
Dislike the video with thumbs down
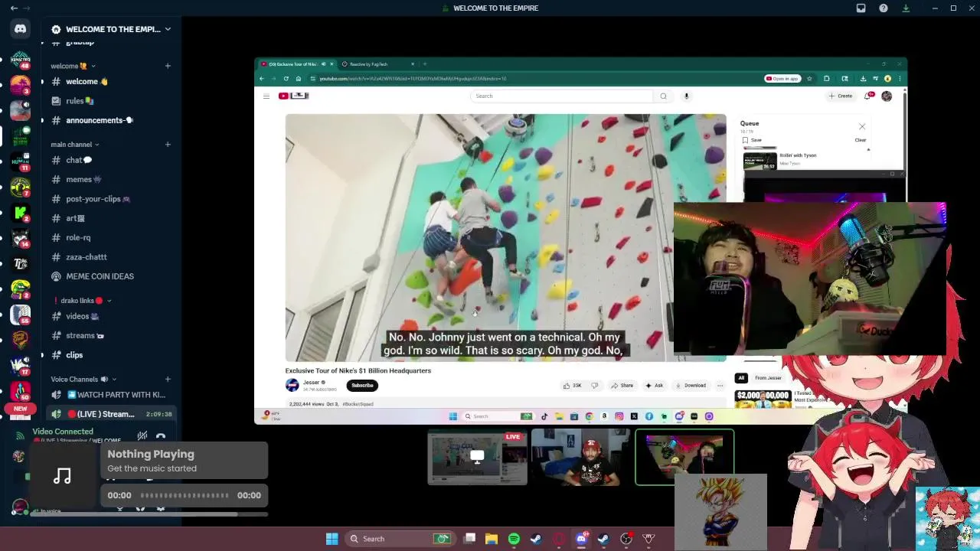[594, 386]
